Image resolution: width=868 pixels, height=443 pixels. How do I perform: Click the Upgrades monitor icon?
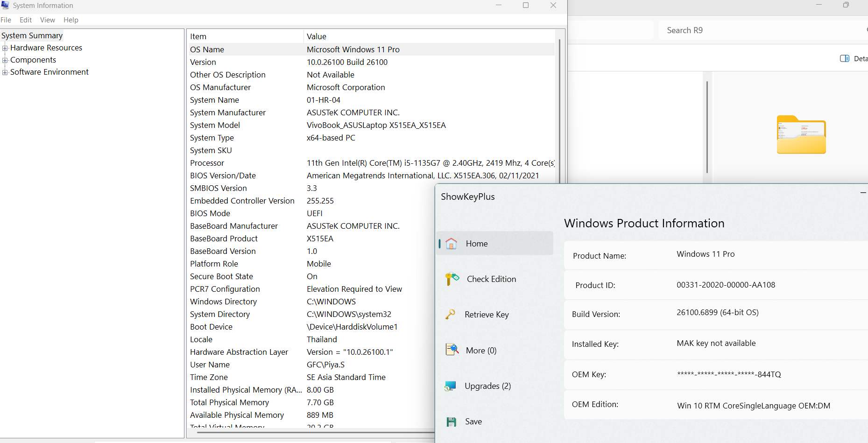click(450, 386)
